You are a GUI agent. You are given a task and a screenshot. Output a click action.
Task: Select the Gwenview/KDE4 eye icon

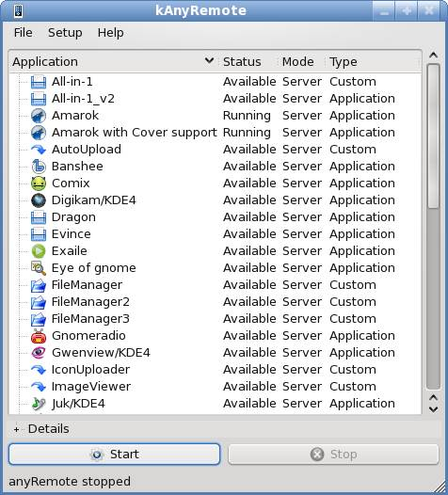(x=39, y=353)
